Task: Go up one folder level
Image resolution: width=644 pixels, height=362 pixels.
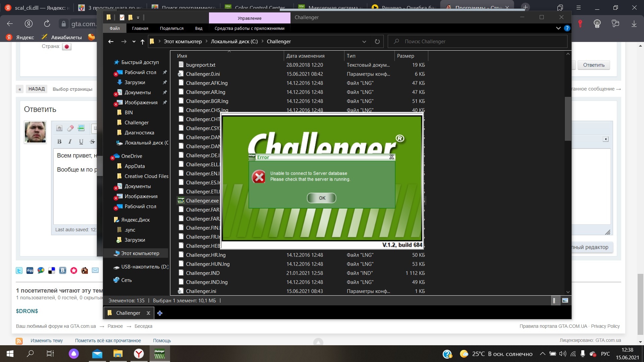Action: pyautogui.click(x=142, y=42)
